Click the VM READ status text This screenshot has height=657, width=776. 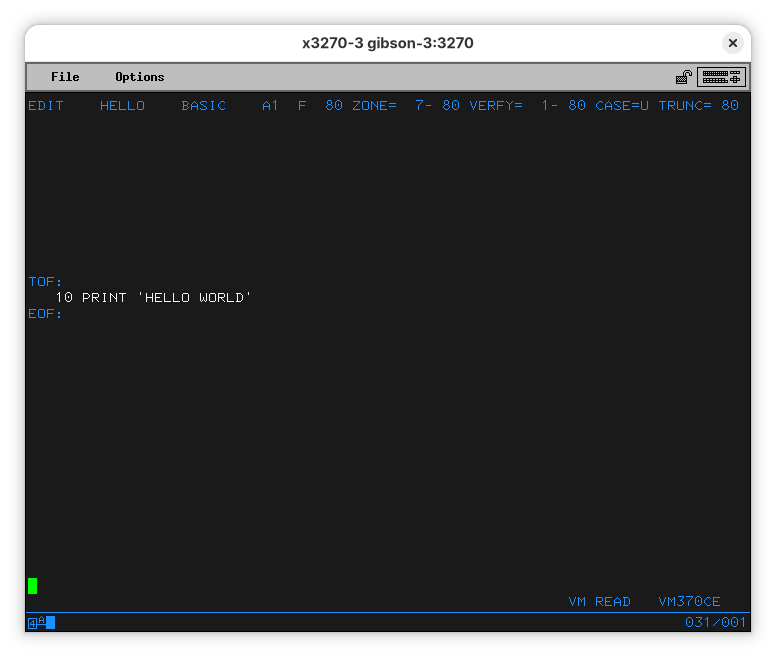pos(599,602)
